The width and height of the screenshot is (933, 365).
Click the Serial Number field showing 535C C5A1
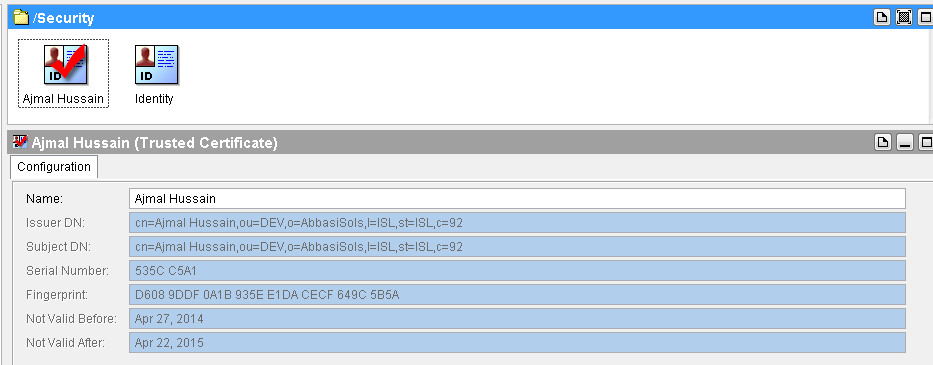pyautogui.click(x=517, y=270)
